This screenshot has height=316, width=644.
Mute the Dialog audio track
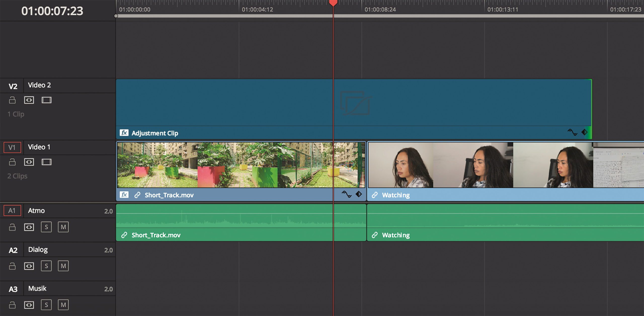(63, 266)
